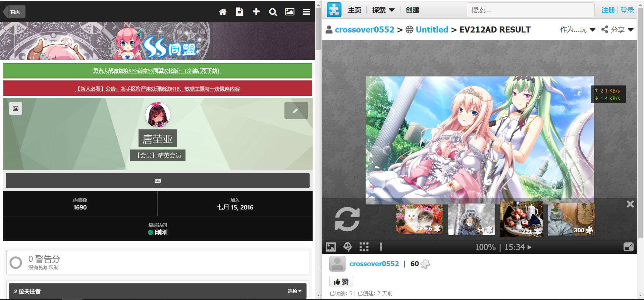Open the hamburger menu in forum header
This screenshot has height=300, width=644.
tap(307, 12)
